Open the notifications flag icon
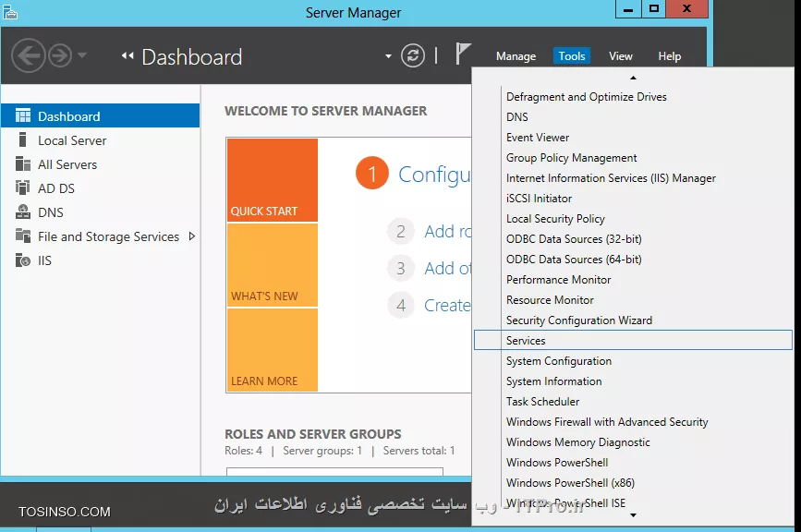 click(463, 54)
